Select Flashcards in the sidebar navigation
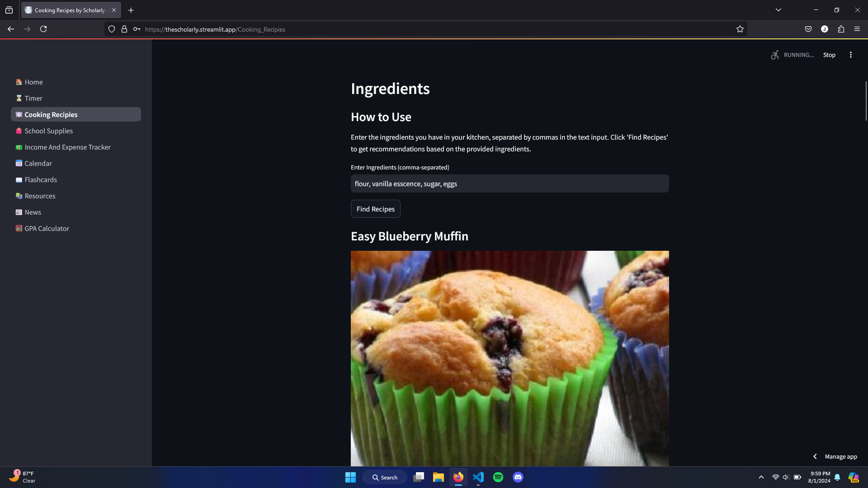This screenshot has width=868, height=488. click(41, 180)
